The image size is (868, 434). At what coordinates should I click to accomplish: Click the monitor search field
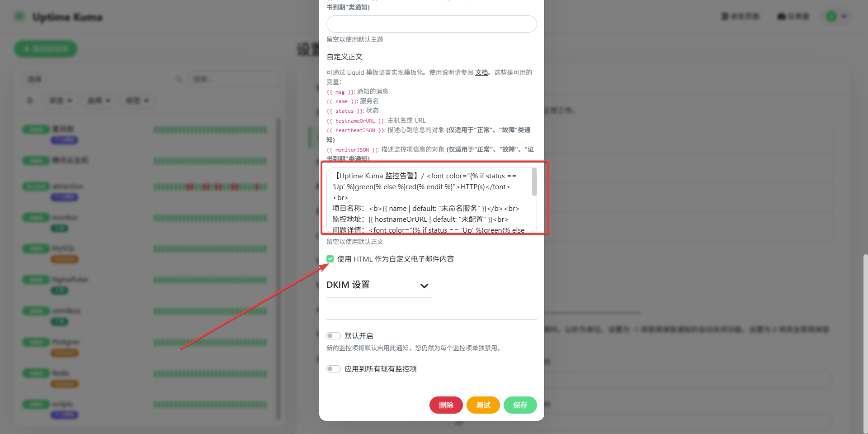tap(234, 79)
